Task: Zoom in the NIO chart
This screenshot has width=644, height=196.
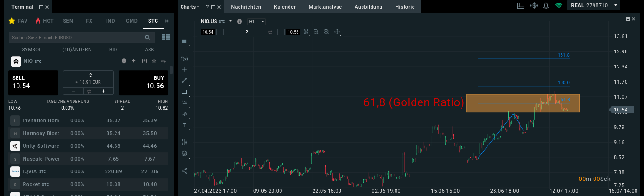Action: coord(326,32)
